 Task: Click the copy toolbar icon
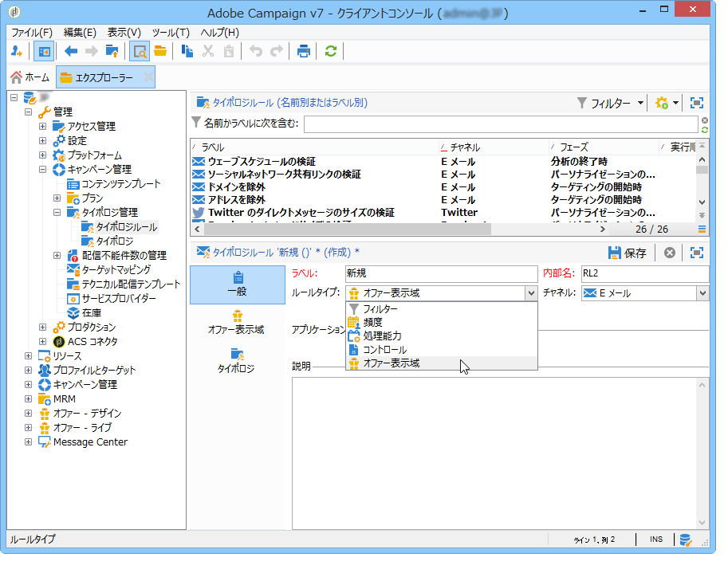point(187,51)
